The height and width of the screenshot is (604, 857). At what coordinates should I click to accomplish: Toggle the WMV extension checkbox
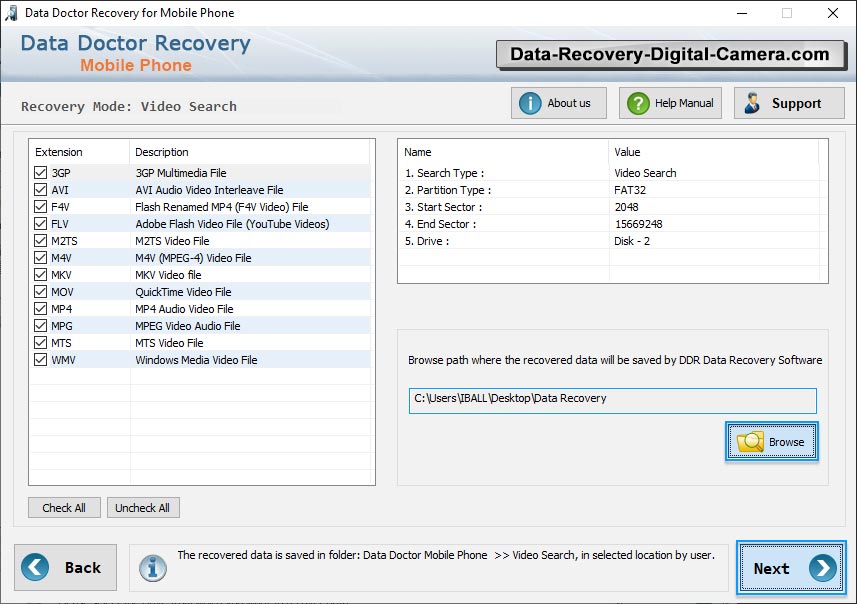coord(40,360)
